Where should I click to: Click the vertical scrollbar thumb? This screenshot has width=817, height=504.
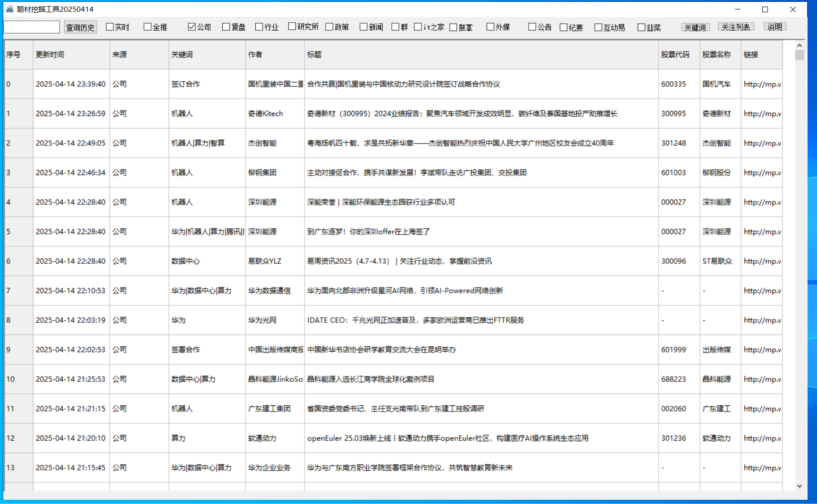coord(799,55)
